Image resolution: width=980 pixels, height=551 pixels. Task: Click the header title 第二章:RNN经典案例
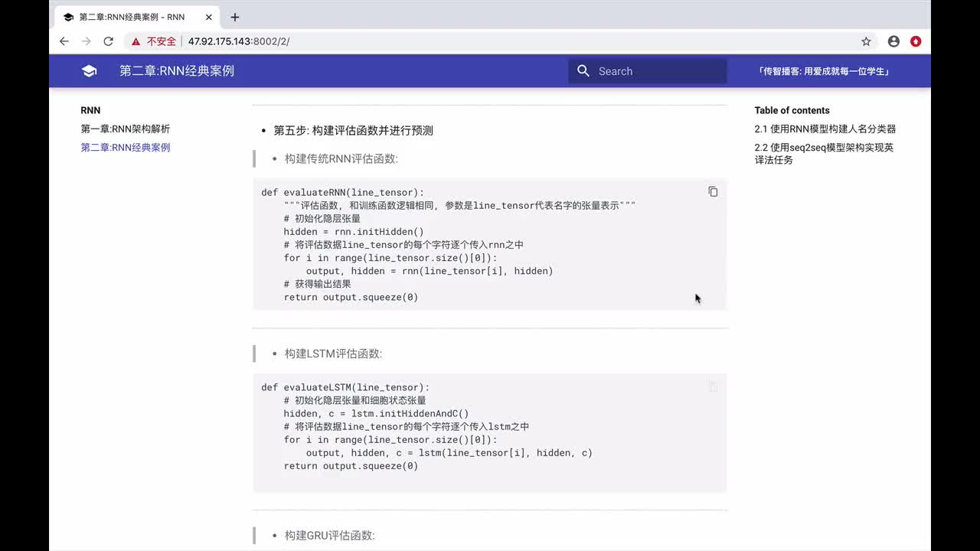(x=177, y=71)
